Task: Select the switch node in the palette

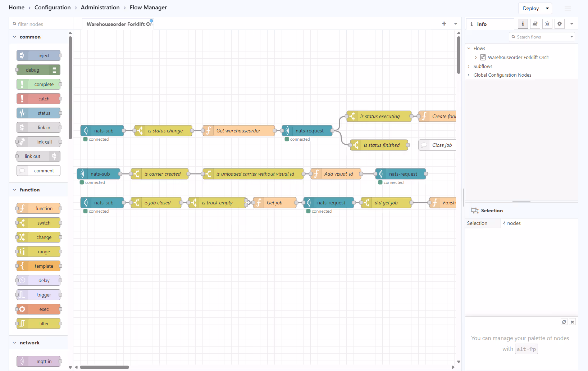Action: 38,223
